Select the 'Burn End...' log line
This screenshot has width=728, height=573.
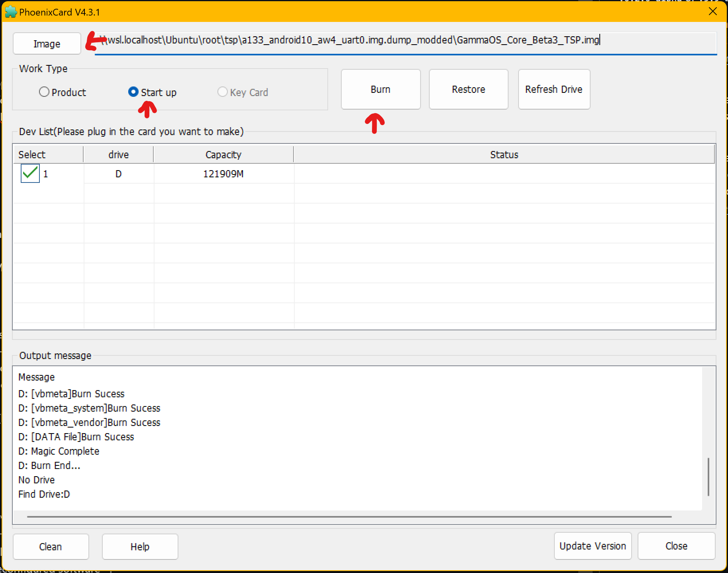tap(49, 465)
